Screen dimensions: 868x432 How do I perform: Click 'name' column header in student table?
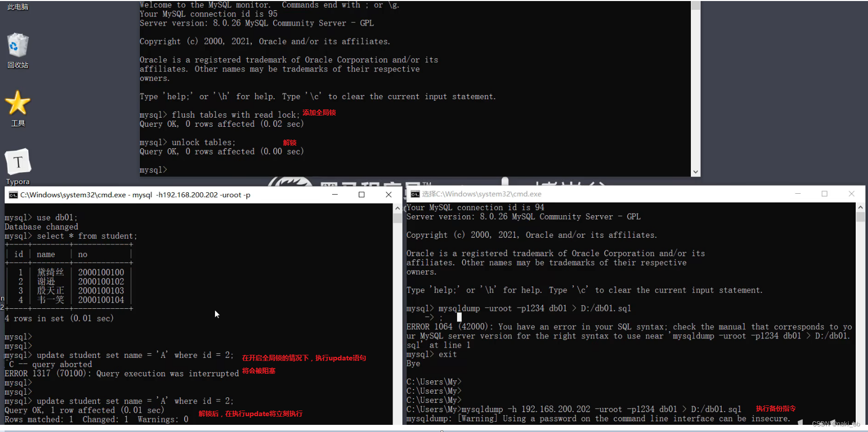coord(46,255)
